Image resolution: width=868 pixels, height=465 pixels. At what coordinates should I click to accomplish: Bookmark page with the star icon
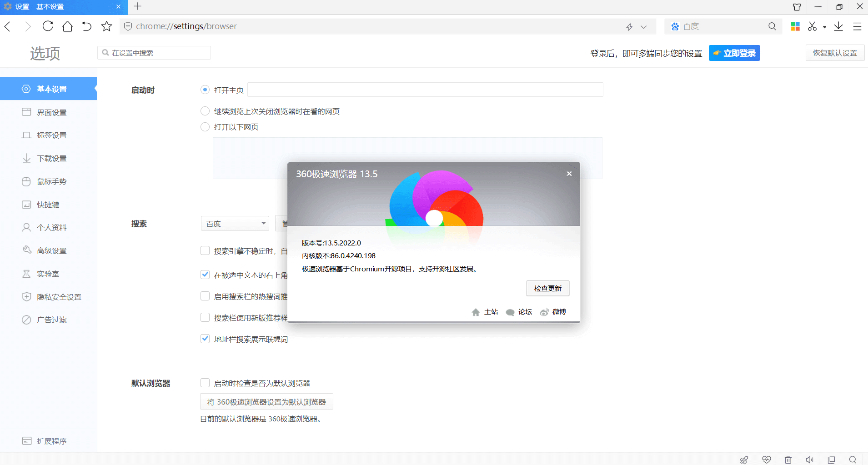[106, 26]
